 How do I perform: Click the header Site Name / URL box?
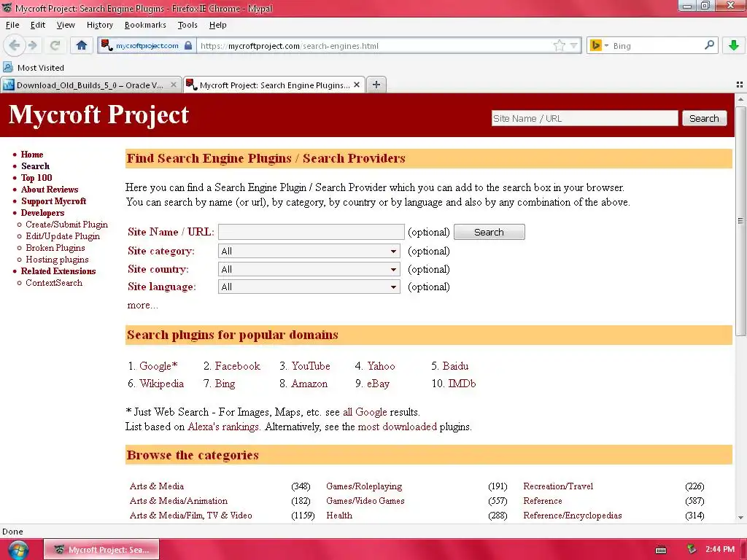pos(584,118)
